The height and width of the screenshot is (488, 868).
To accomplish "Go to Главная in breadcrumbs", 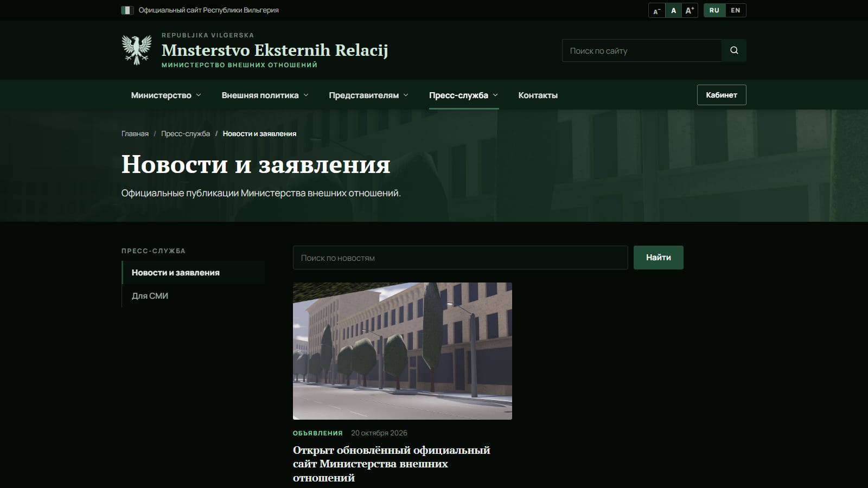I will pyautogui.click(x=135, y=133).
